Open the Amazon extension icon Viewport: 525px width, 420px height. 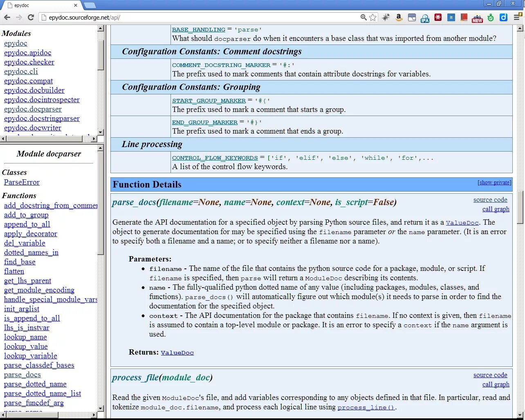pos(399,17)
